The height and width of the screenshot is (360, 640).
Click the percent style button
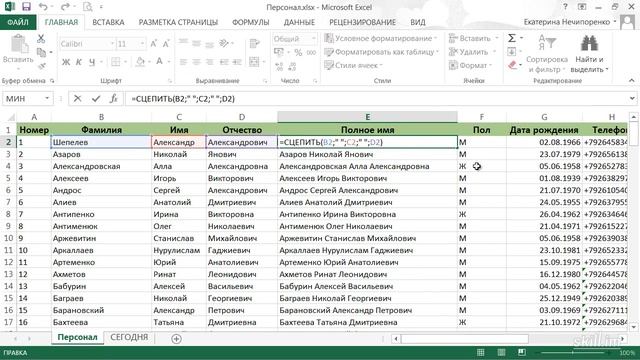(298, 53)
